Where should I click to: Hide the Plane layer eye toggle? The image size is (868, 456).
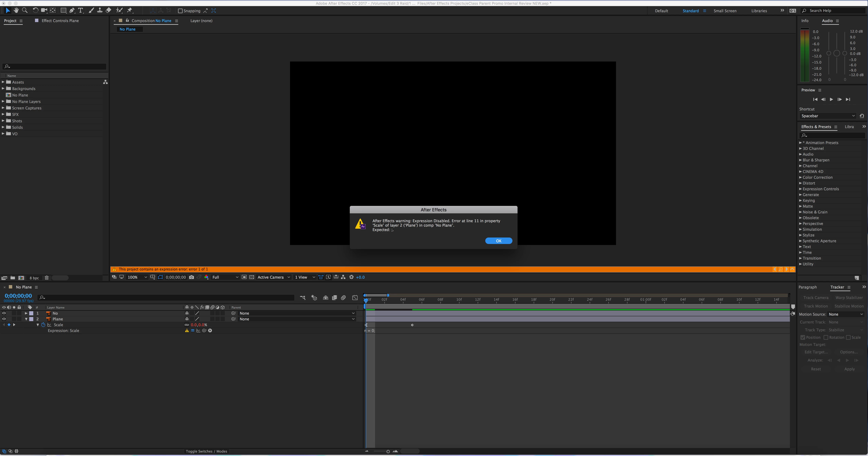point(4,319)
